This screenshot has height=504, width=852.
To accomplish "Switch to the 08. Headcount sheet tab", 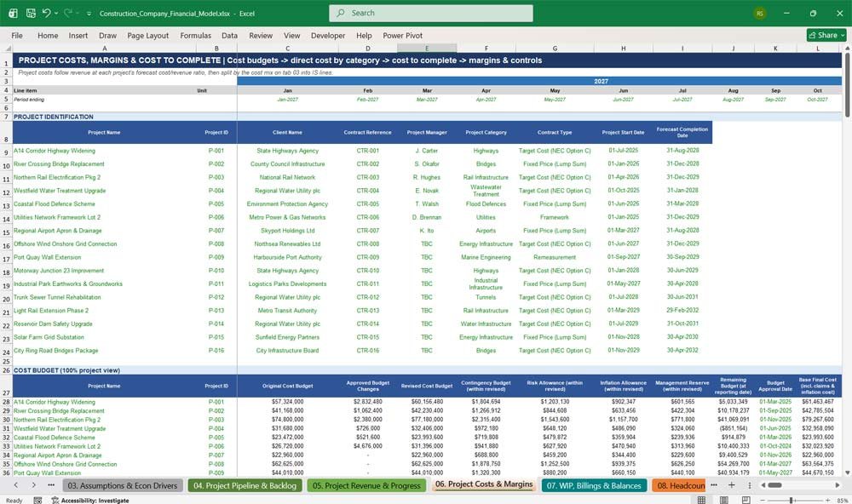I will [x=679, y=485].
